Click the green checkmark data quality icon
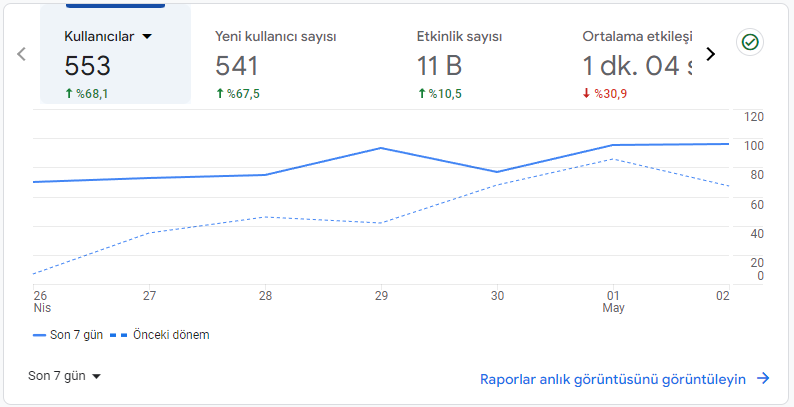The width and height of the screenshot is (794, 407). [750, 43]
